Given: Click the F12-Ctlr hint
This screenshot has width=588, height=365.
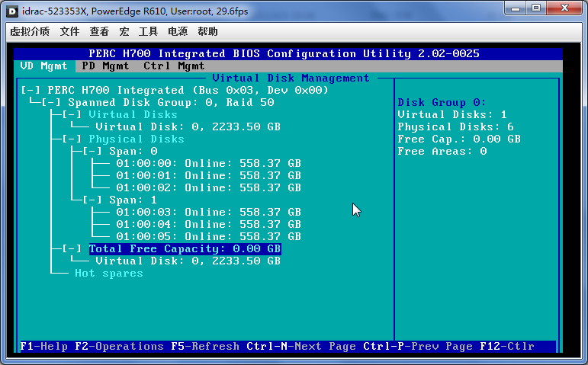Looking at the screenshot, I should click(x=507, y=346).
